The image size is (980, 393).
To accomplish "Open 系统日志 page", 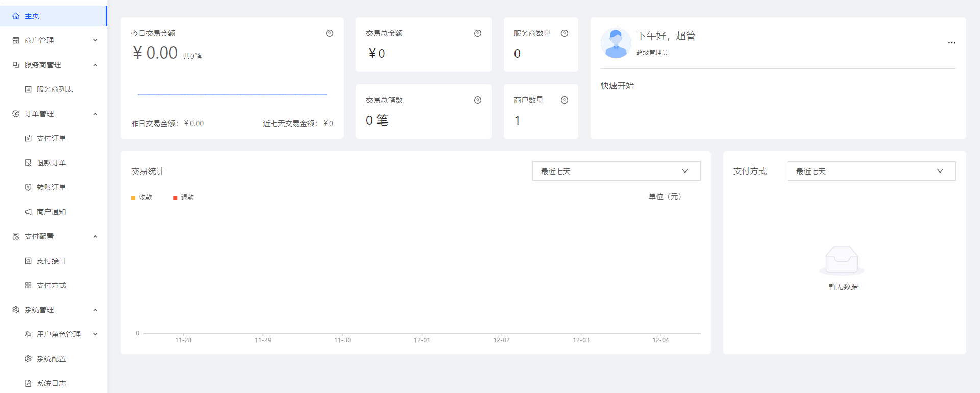I will pos(51,383).
